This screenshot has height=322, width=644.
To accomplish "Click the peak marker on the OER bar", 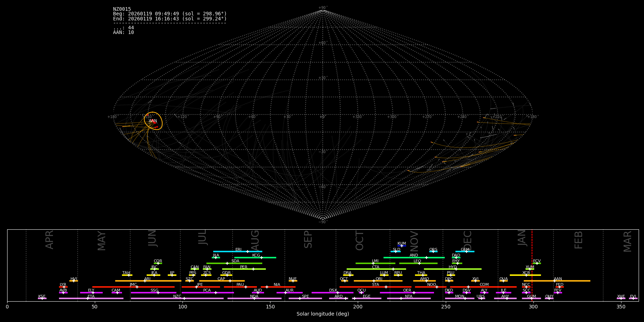I will click(x=414, y=293).
